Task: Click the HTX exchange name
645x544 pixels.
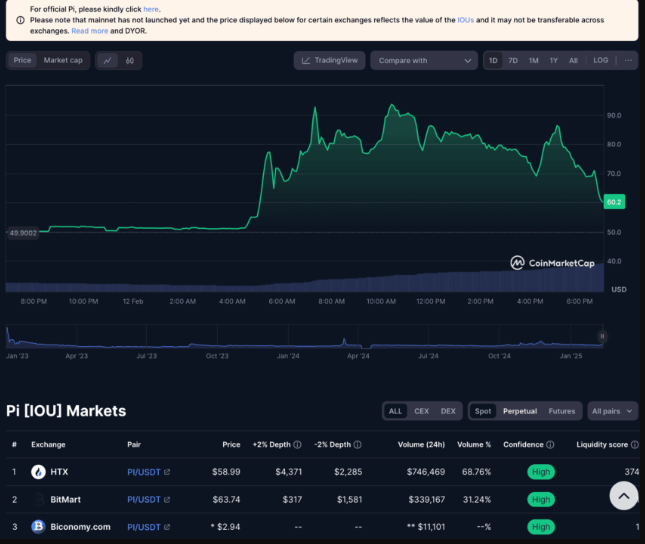Action: (59, 472)
